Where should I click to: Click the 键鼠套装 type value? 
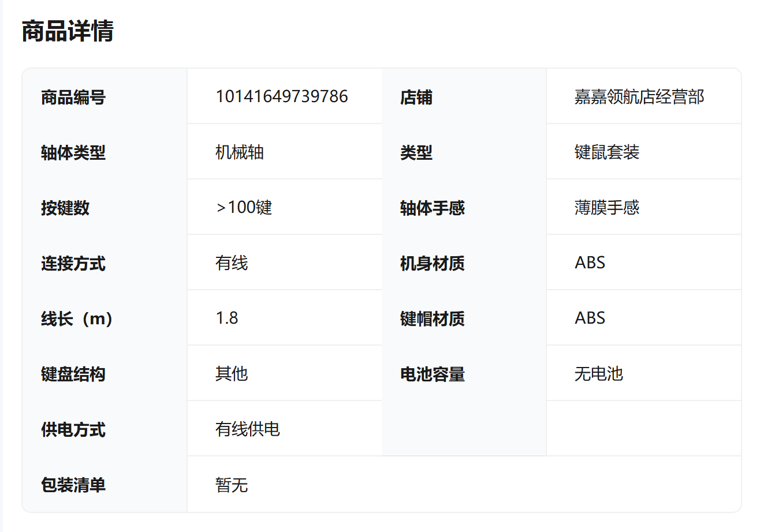607,152
